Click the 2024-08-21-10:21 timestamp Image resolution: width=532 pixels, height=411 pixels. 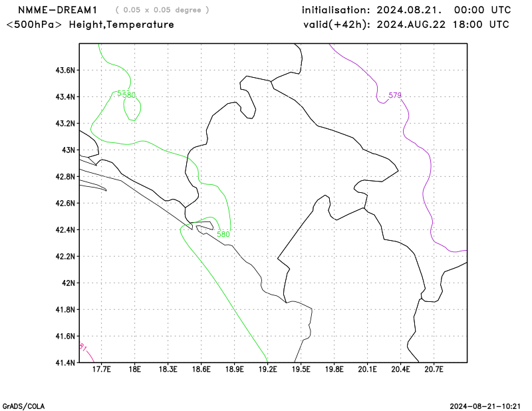485,406
